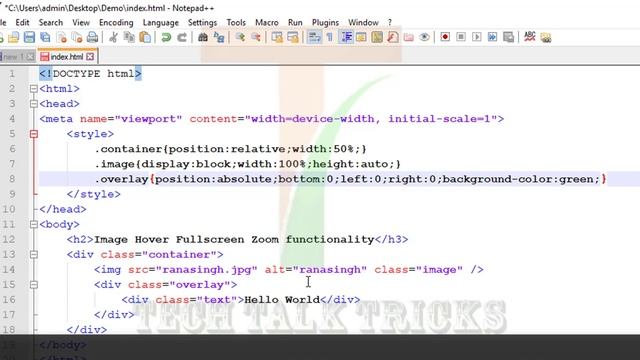640x360 pixels.
Task: Click ".container" selector on line 6
Action: pos(129,149)
